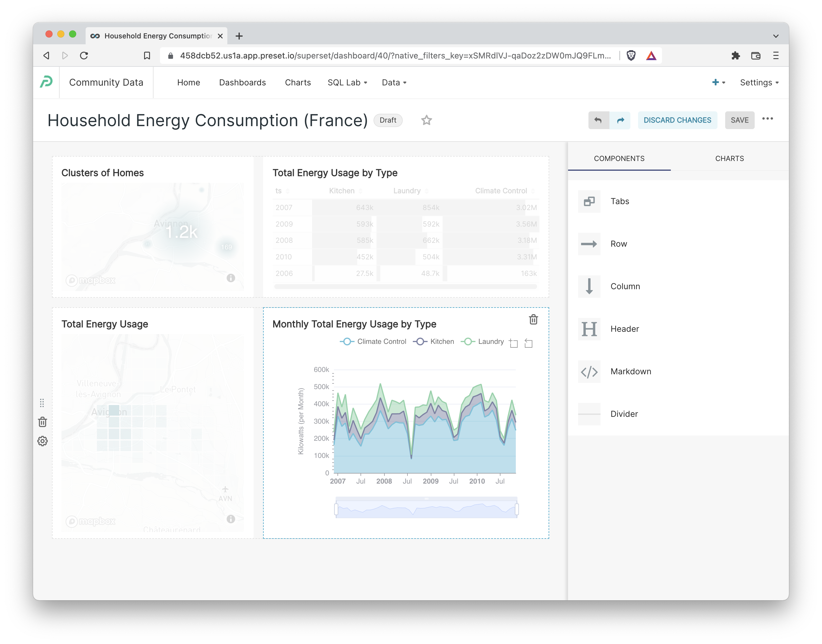Open the row settings gear icon

[43, 441]
